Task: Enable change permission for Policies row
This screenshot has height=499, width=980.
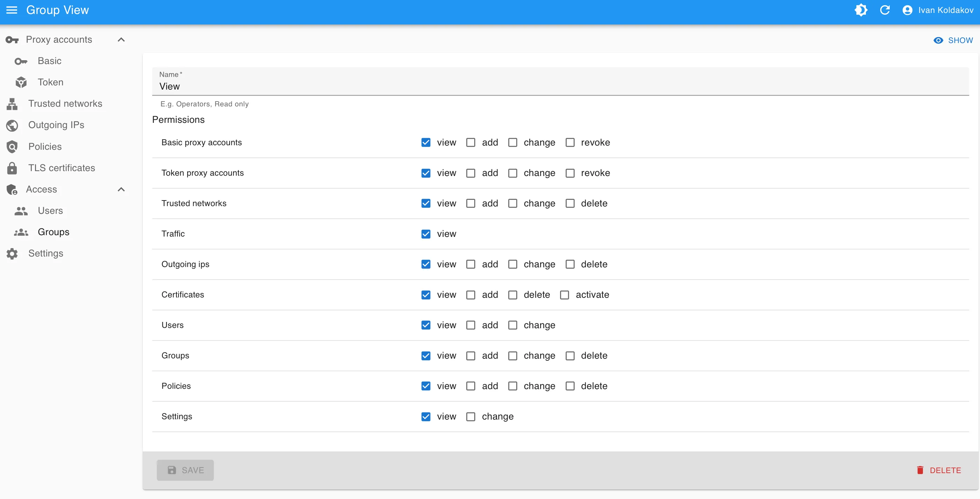Action: (x=512, y=386)
